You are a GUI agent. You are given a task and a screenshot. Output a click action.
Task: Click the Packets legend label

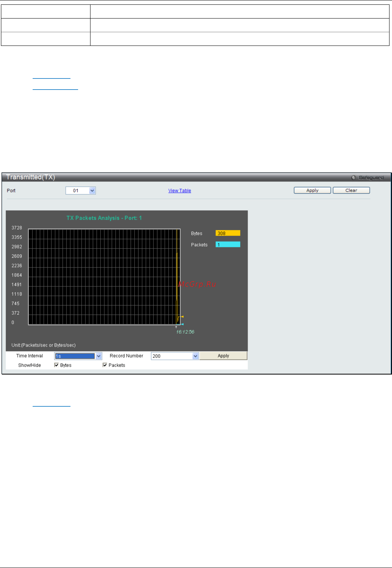click(199, 245)
